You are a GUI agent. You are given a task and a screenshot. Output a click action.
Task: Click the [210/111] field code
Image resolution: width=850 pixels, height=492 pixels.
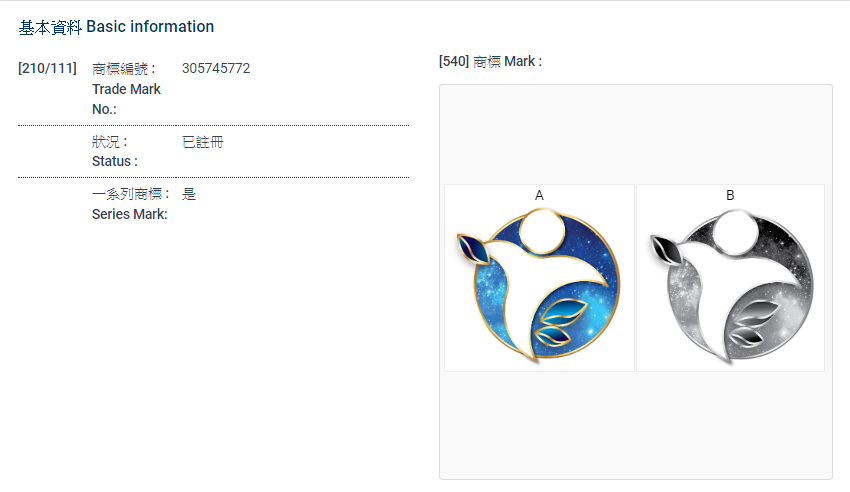pyautogui.click(x=47, y=69)
